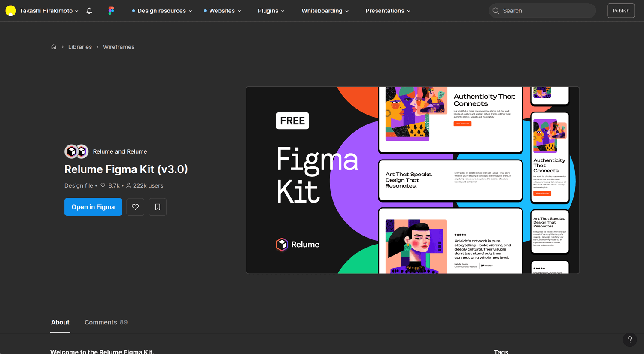Viewport: 644px width, 354px height.
Task: Open the Whiteboarding dropdown
Action: [325, 11]
